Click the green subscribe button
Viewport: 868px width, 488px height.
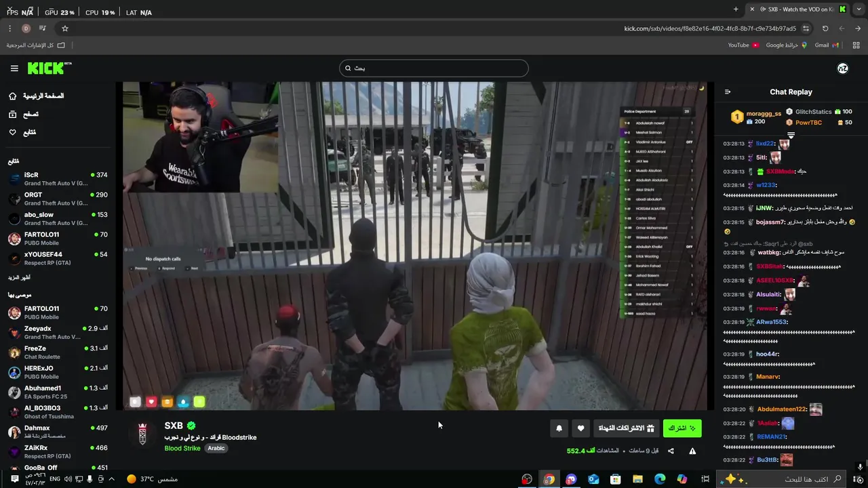click(682, 428)
